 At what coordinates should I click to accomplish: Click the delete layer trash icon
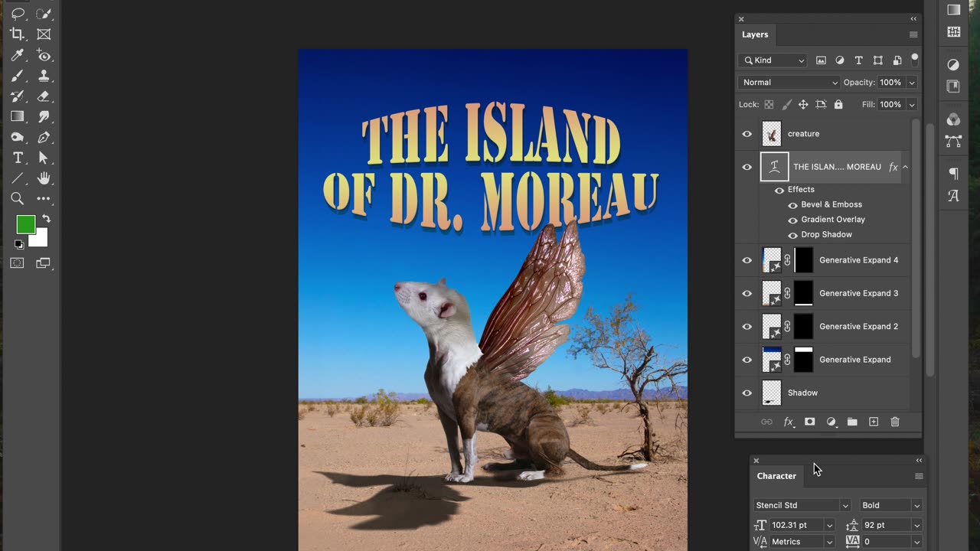[x=895, y=422]
